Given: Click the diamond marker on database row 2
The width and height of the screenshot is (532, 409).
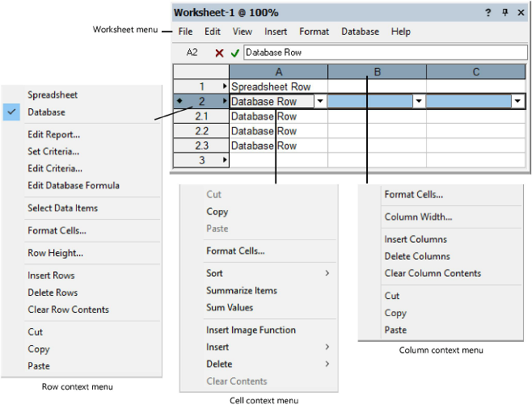Looking at the screenshot, I should (179, 101).
